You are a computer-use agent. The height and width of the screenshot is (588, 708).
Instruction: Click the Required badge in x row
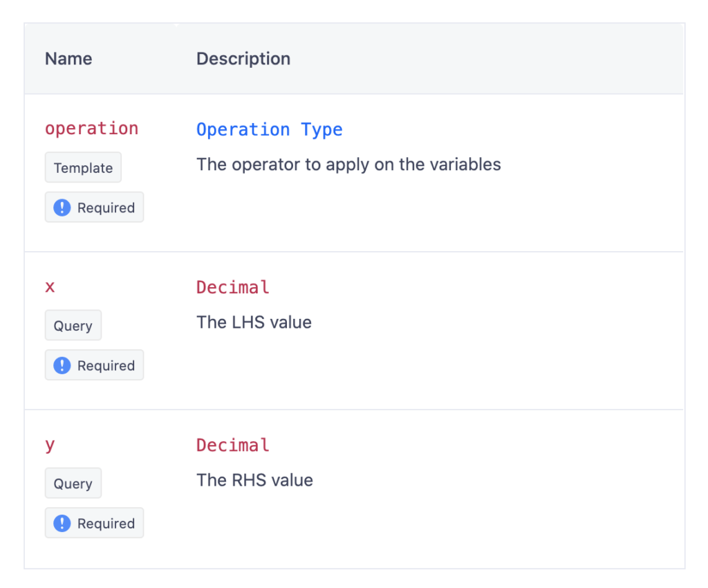(x=94, y=365)
